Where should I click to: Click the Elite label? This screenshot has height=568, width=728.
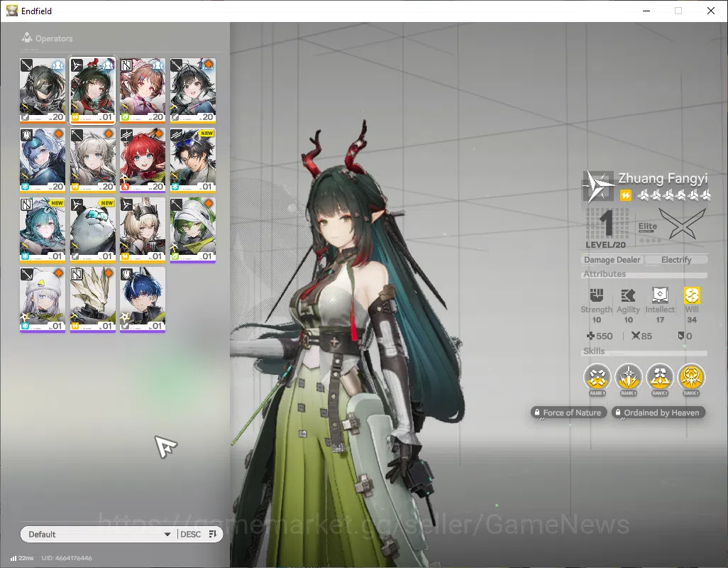tap(647, 226)
